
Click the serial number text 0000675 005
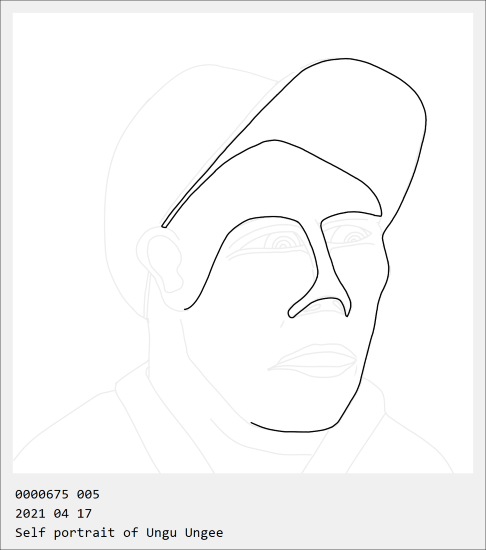[57, 494]
